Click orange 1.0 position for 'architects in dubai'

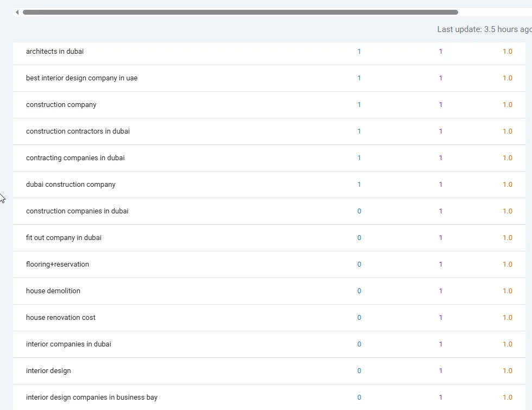tap(507, 51)
